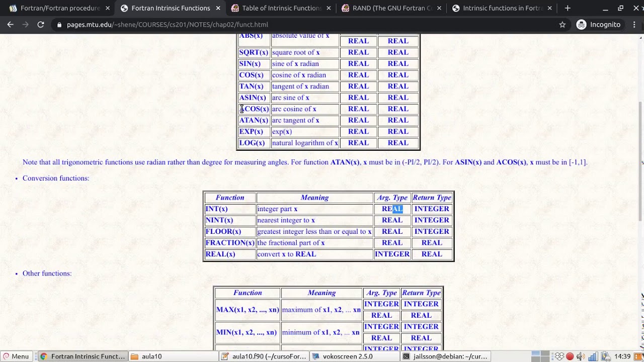
Task: Click the SIN(x) function cell
Action: (254, 64)
